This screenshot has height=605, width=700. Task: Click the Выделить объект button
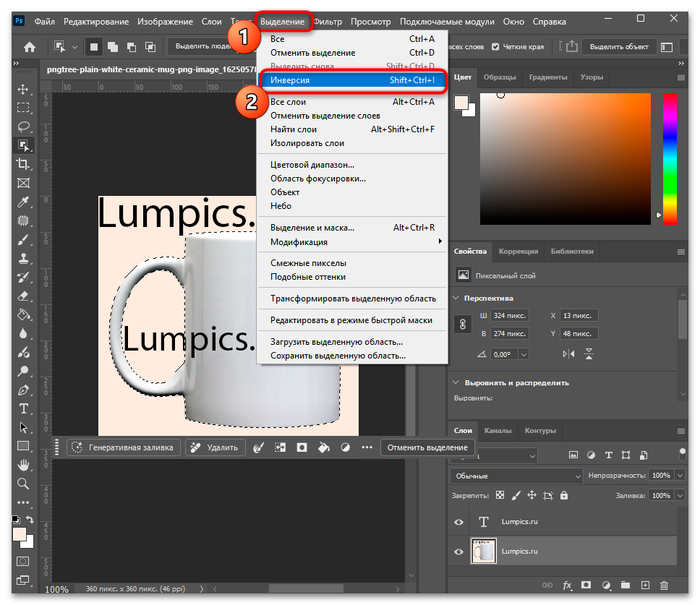point(619,47)
